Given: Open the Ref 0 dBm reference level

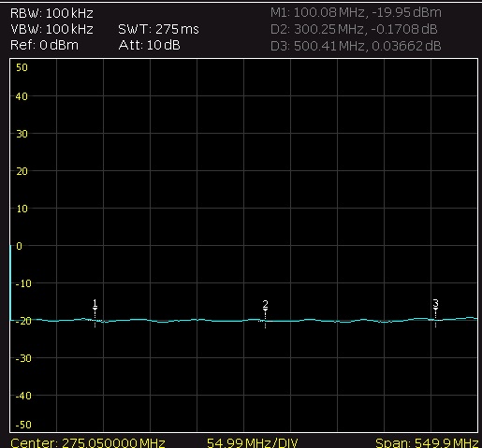Looking at the screenshot, I should pyautogui.click(x=44, y=46).
